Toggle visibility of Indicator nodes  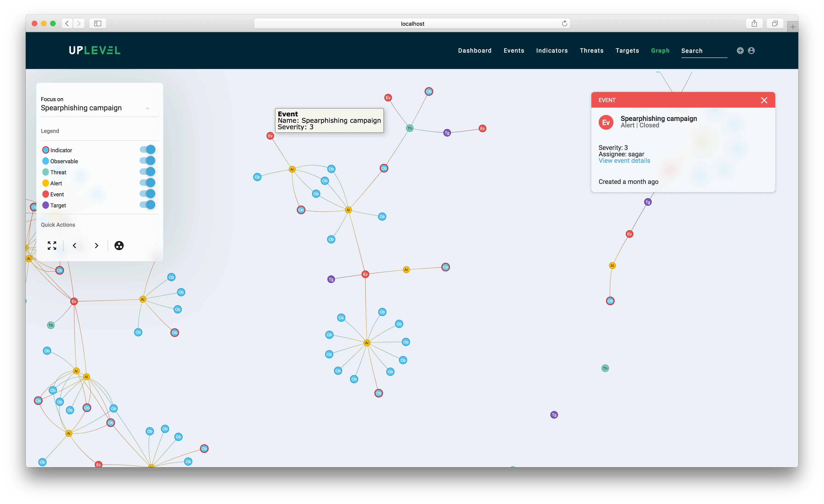point(147,149)
